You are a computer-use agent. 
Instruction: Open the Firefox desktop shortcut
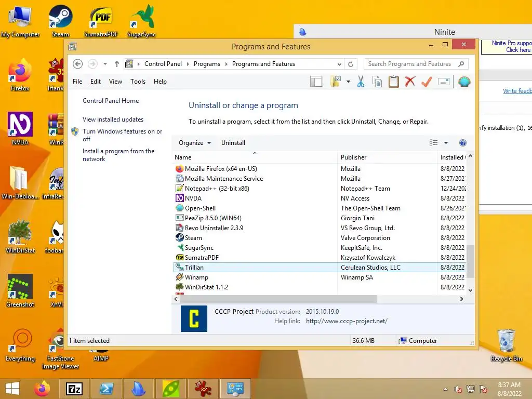(20, 75)
